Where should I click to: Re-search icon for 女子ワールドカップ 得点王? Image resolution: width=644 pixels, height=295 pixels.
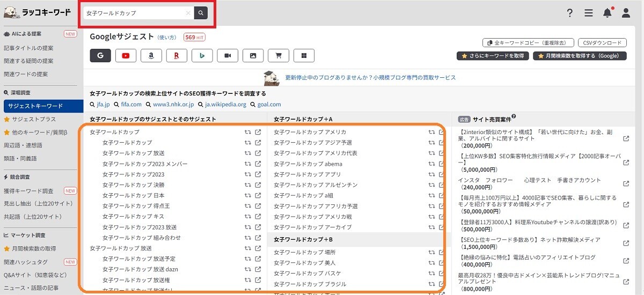click(247, 205)
